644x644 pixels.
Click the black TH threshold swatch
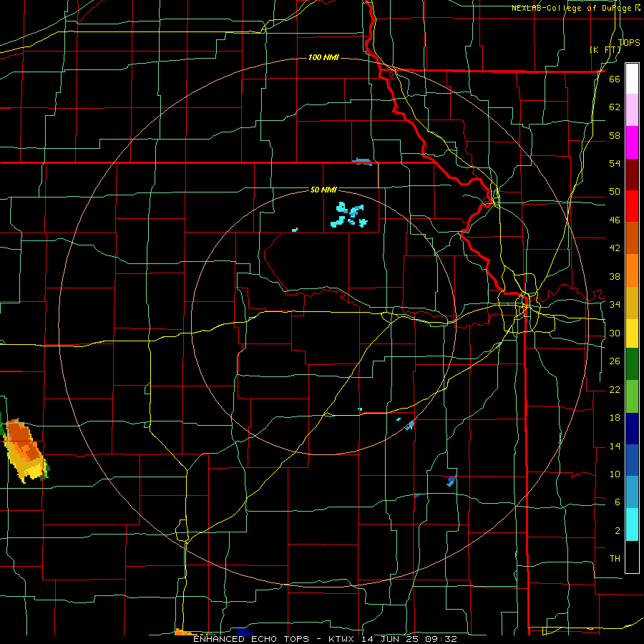point(632,557)
